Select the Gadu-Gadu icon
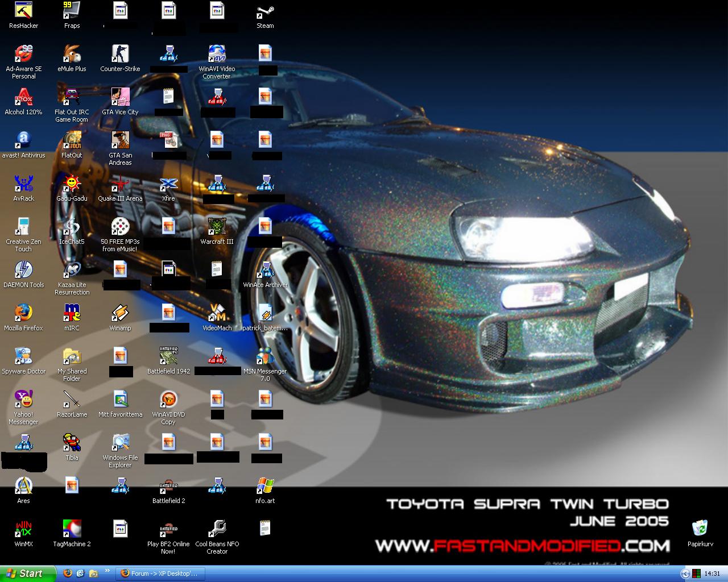The image size is (728, 582). [72, 188]
